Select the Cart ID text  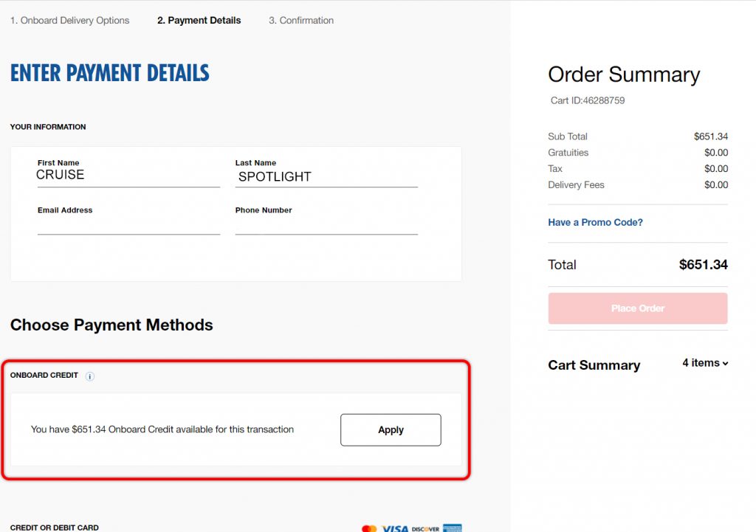coord(588,100)
